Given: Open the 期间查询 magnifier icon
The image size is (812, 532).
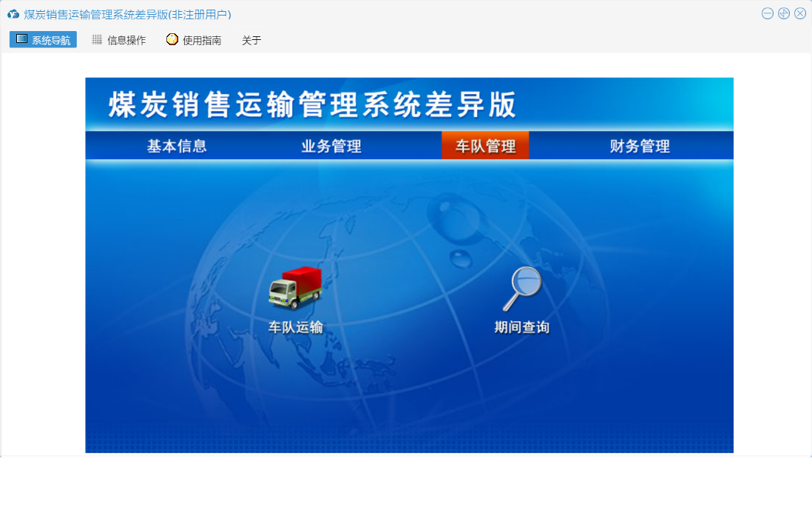Looking at the screenshot, I should [x=522, y=289].
